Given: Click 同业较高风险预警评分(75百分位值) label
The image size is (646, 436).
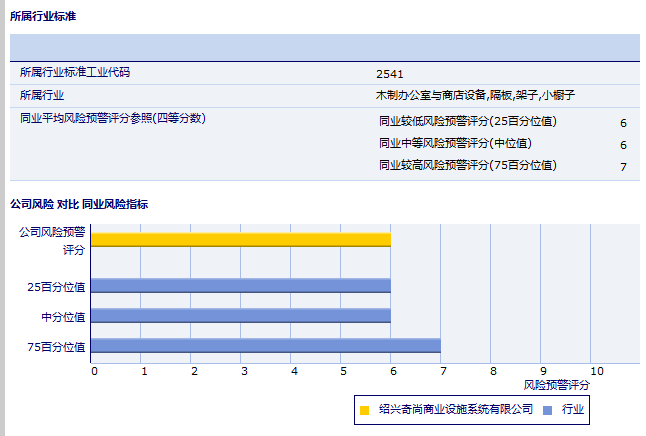Looking at the screenshot, I should (468, 166).
